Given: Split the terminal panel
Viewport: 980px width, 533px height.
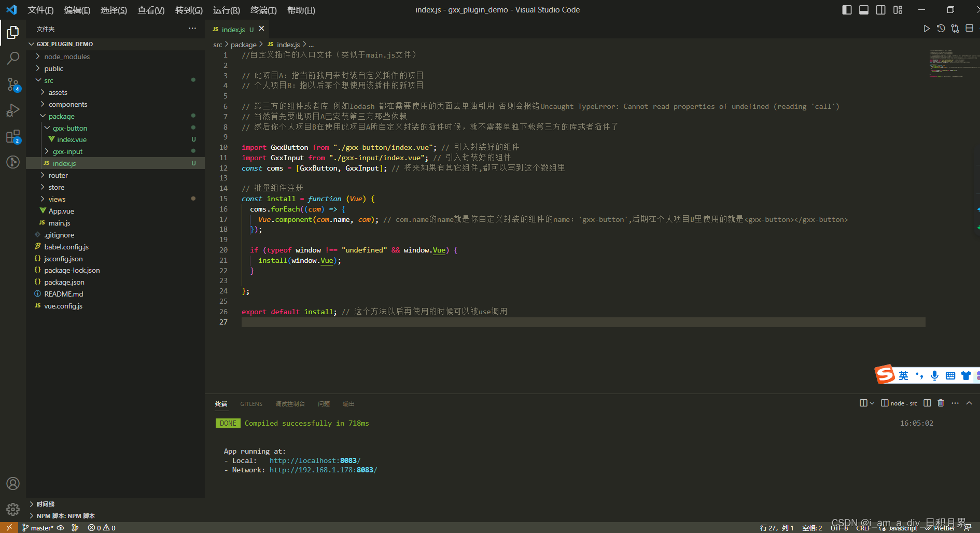Looking at the screenshot, I should (x=927, y=403).
